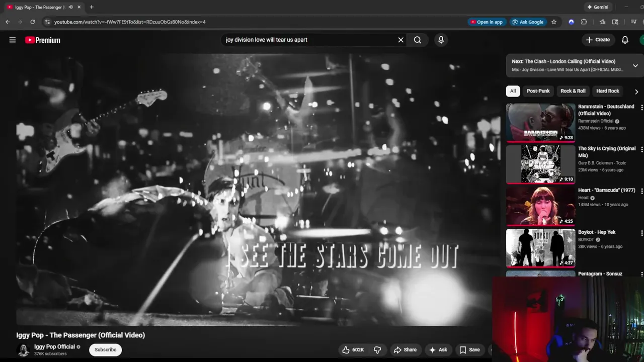644x362 pixels.
Task: Mute the tab via the speaker icon
Action: (x=70, y=7)
